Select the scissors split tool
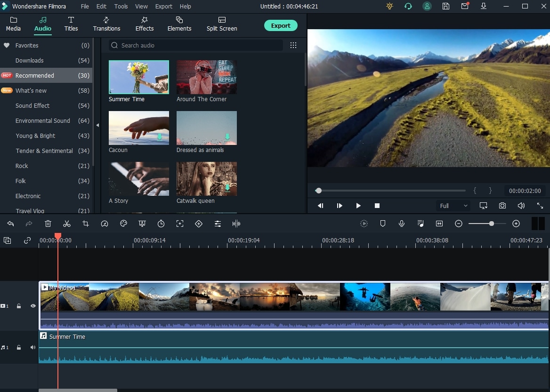This screenshot has width=550, height=392. coord(67,224)
